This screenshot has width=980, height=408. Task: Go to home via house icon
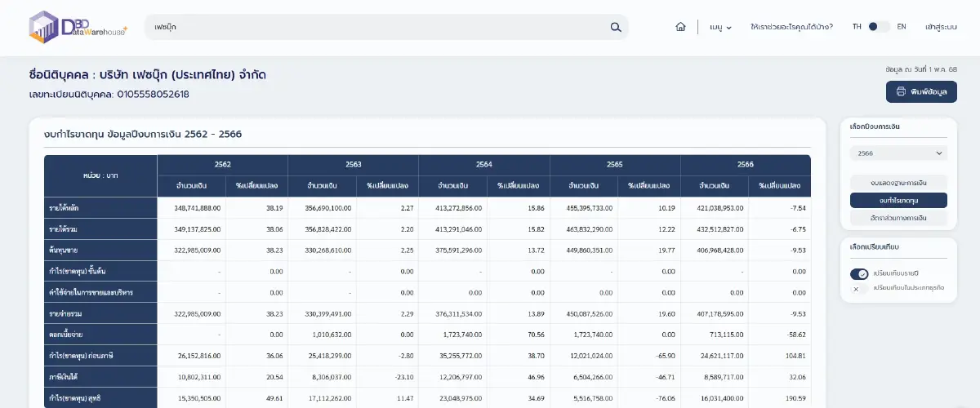pyautogui.click(x=680, y=27)
